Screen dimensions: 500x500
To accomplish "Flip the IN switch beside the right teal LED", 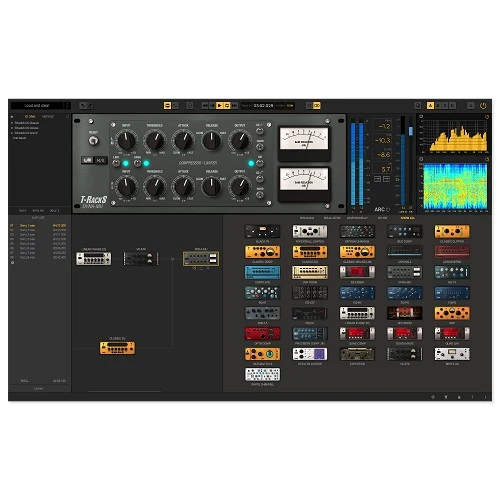I will click(260, 163).
